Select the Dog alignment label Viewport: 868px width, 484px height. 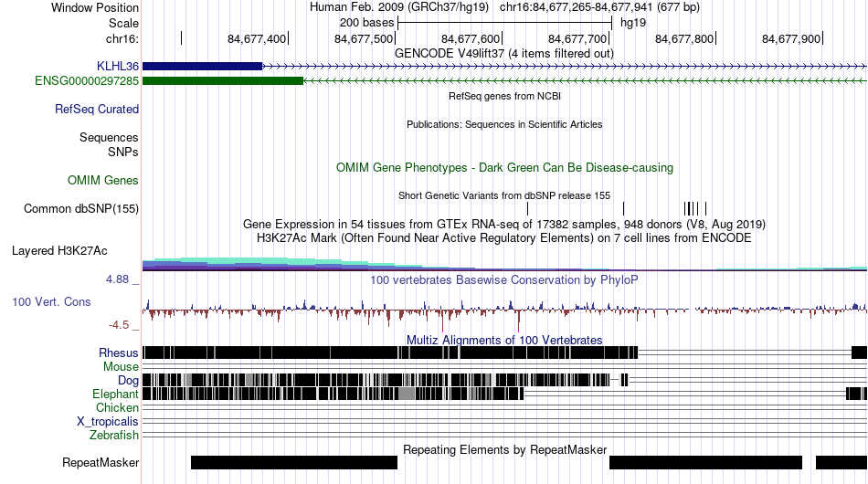tap(128, 381)
